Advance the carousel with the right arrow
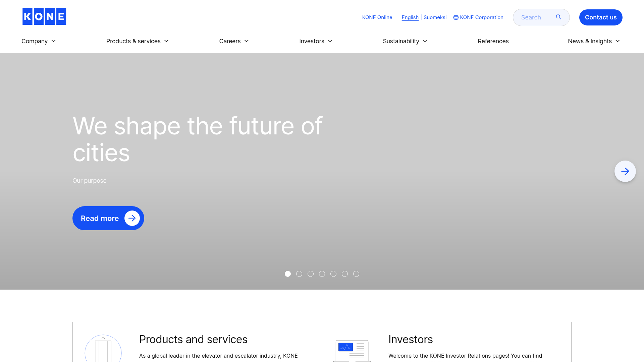This screenshot has width=644, height=362. 625,171
